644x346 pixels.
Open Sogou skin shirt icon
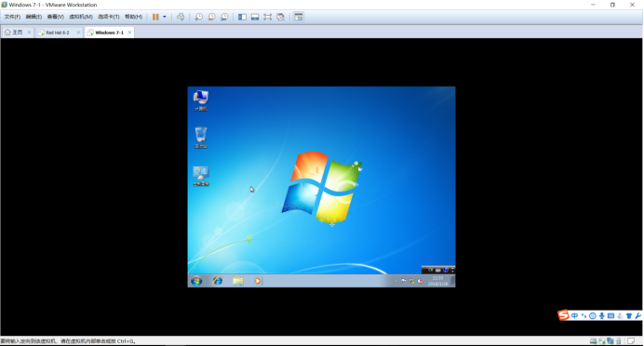[x=629, y=315]
